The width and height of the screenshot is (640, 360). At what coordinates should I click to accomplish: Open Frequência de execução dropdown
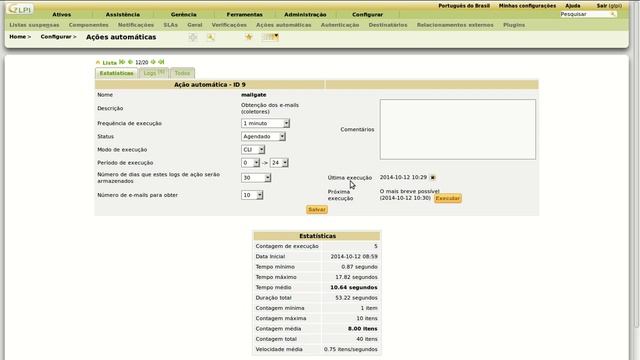pyautogui.click(x=265, y=123)
